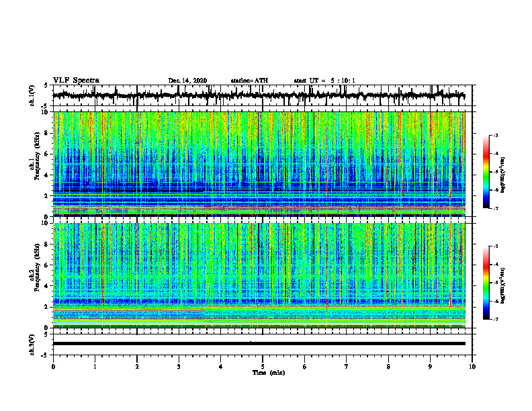This screenshot has width=532, height=411.
Task: Click the "5" tick of the ch.1(V) axis
Action: coord(46,86)
